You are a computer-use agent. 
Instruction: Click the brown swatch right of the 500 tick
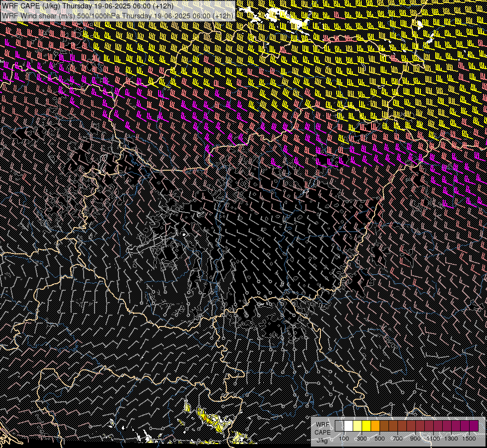[x=384, y=426]
